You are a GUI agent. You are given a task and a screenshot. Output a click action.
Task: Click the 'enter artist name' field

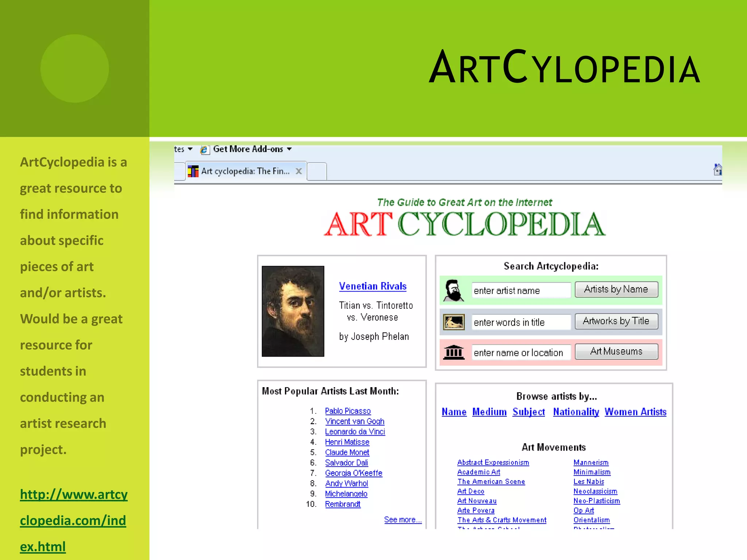pyautogui.click(x=521, y=291)
